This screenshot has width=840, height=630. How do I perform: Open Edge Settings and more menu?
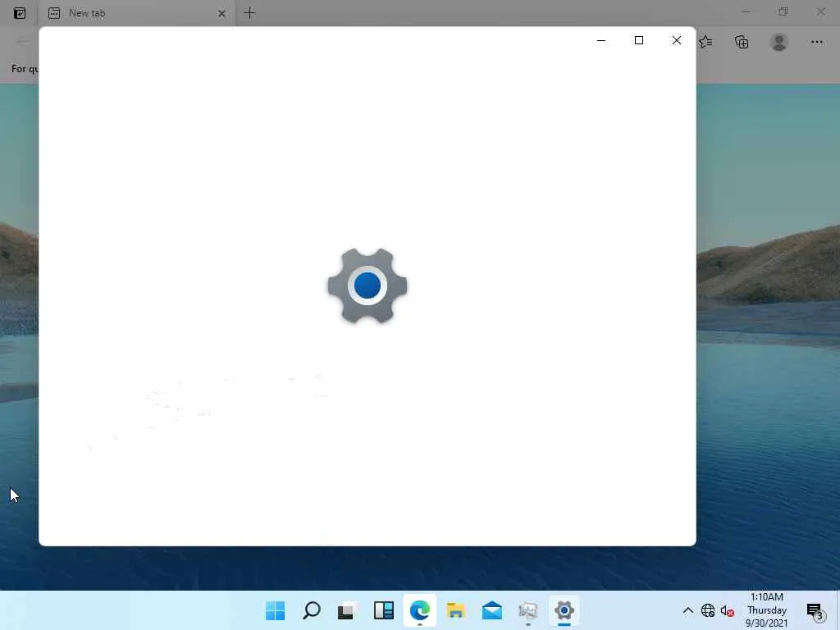click(x=816, y=42)
